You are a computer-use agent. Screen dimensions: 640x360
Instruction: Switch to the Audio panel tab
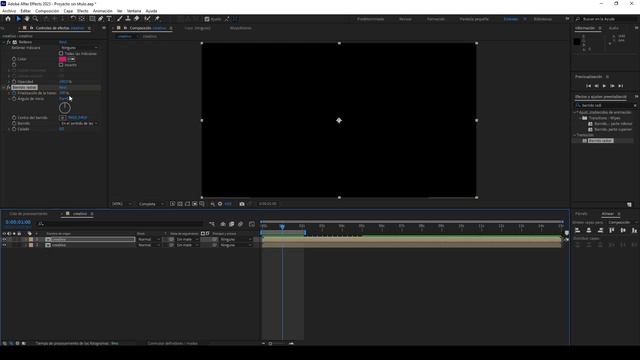613,28
